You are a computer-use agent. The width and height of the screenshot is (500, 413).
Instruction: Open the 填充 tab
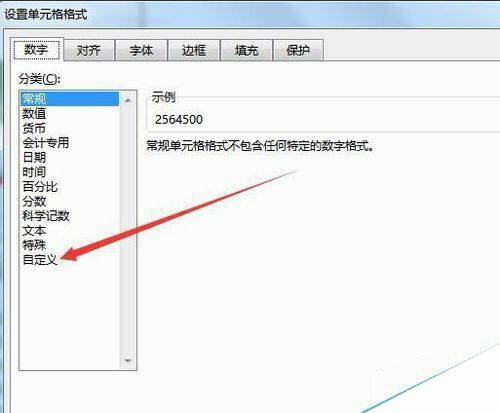pos(246,50)
